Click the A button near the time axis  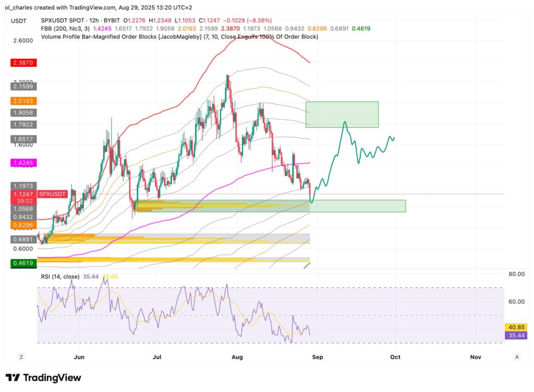click(x=517, y=357)
